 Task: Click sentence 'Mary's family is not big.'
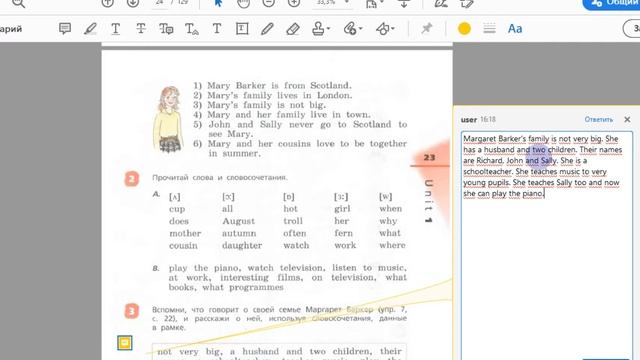point(267,105)
